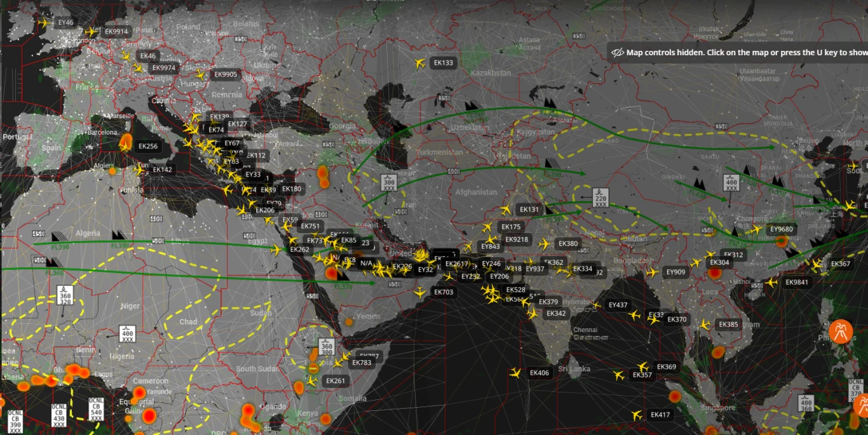Select the EY437 flight label
Image resolution: width=868 pixels, height=435 pixels.
(618, 305)
